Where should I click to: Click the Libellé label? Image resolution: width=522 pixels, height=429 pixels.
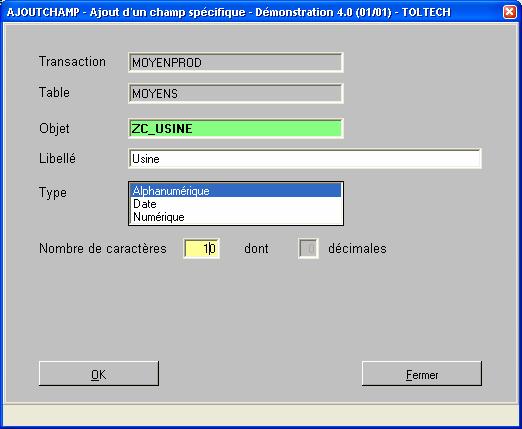pyautogui.click(x=57, y=158)
